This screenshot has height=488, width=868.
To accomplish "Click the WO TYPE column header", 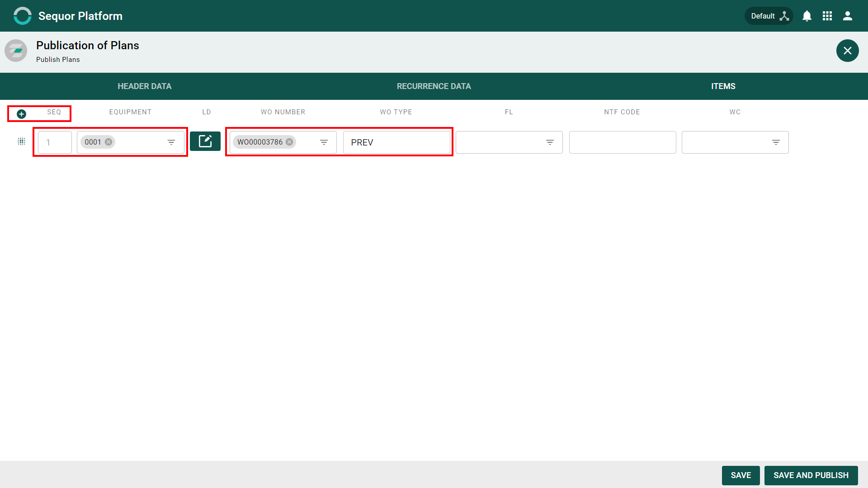I will point(396,112).
